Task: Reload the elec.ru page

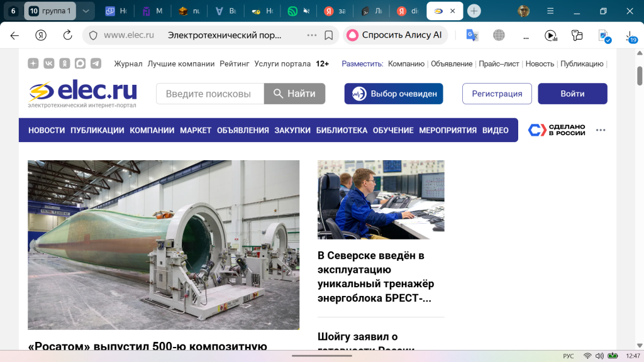Action: [x=67, y=35]
